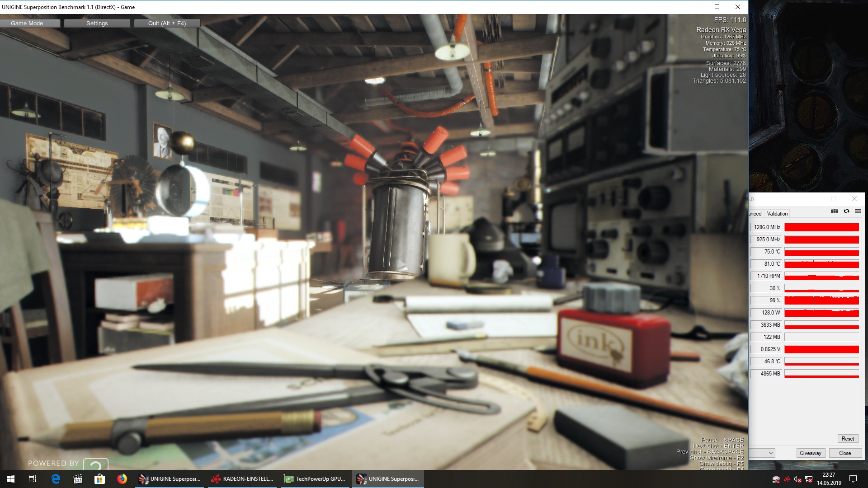This screenshot has width=868, height=488.
Task: Open the 1286.0 MHz GPU clock sensor dropdown
Action: click(767, 227)
